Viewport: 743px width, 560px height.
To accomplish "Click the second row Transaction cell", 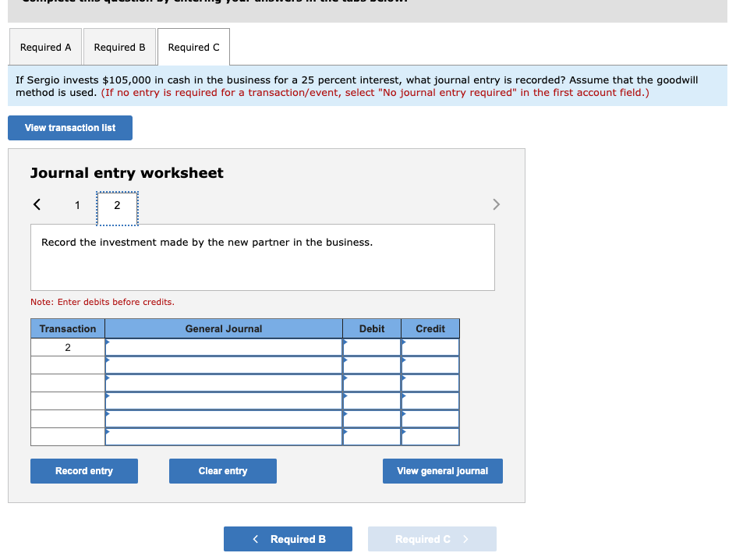I will click(67, 363).
